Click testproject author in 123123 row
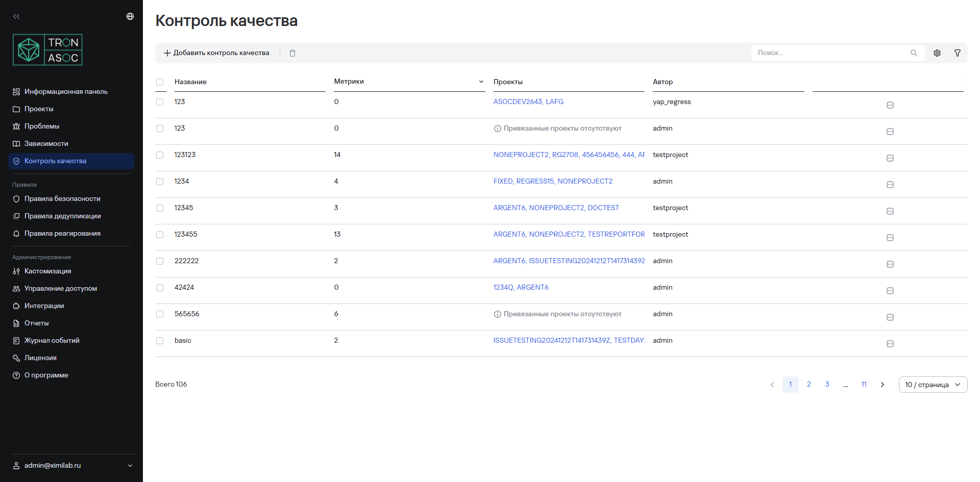980x482 pixels. [670, 155]
